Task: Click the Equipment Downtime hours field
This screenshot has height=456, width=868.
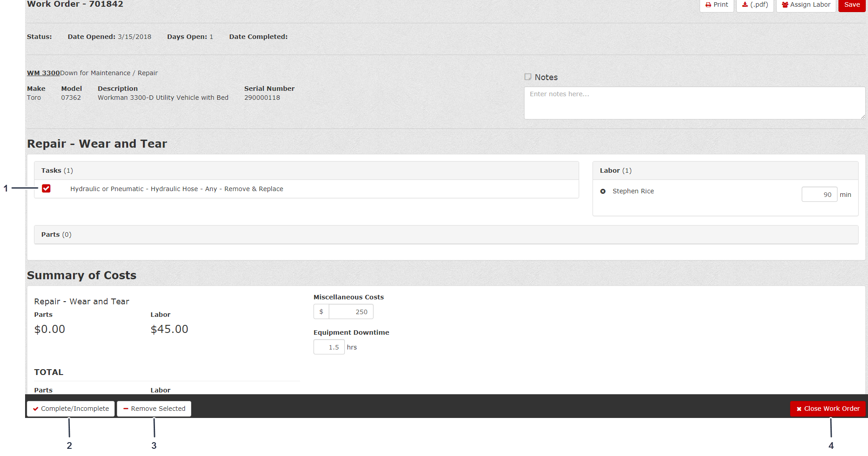Action: (329, 347)
